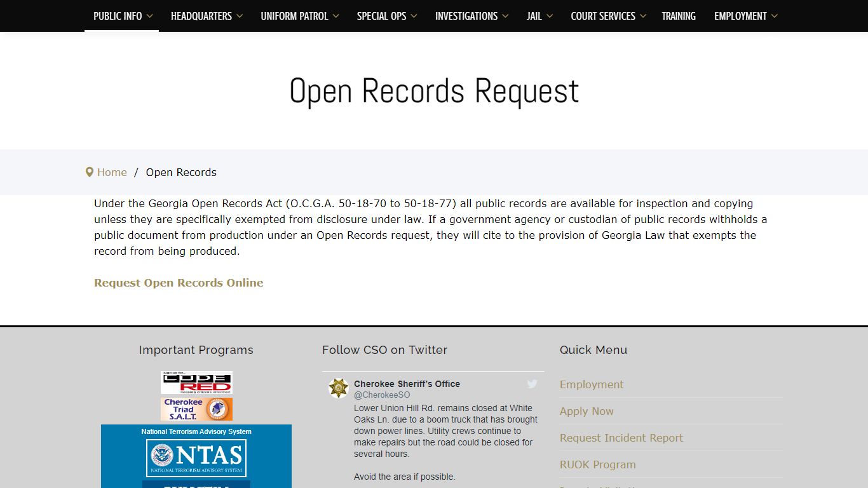This screenshot has height=488, width=868.
Task: Expand the Public Info dropdown chevron
Action: [150, 17]
